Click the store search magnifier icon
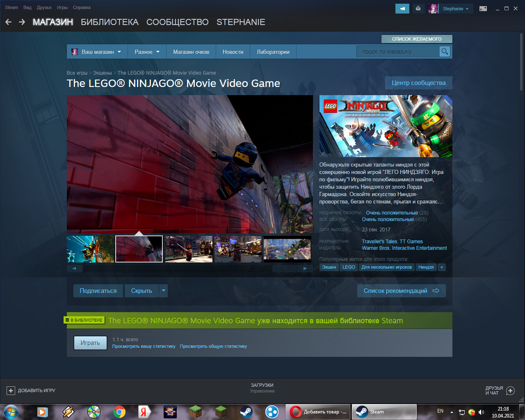Viewport: 525px width, 420px height. (445, 51)
